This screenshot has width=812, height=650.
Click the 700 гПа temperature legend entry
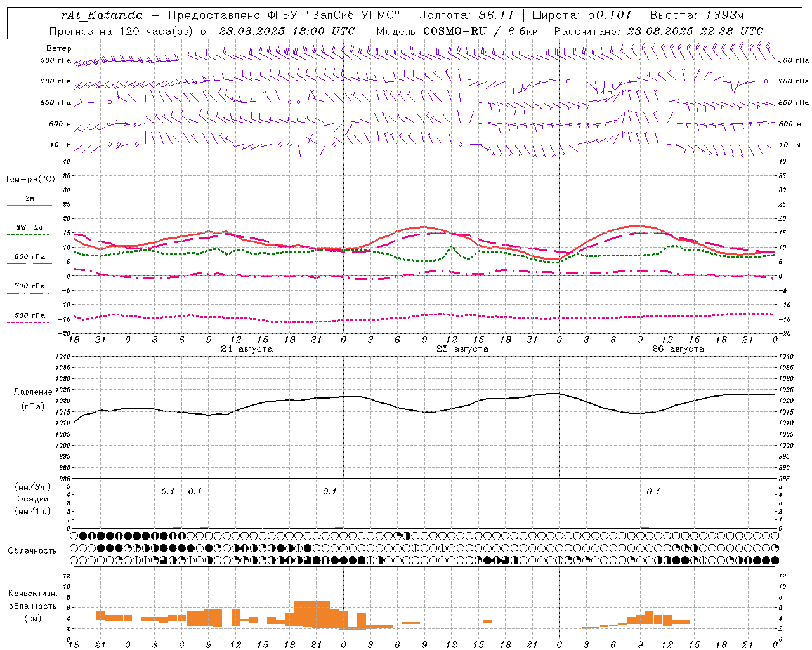29,286
